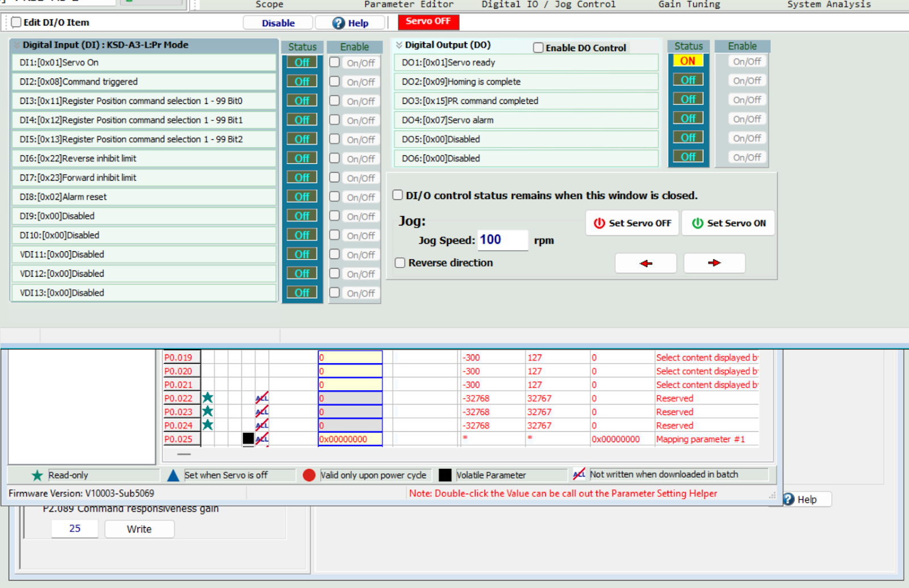Click the DO1 Servo ready ON status indicator

point(688,61)
